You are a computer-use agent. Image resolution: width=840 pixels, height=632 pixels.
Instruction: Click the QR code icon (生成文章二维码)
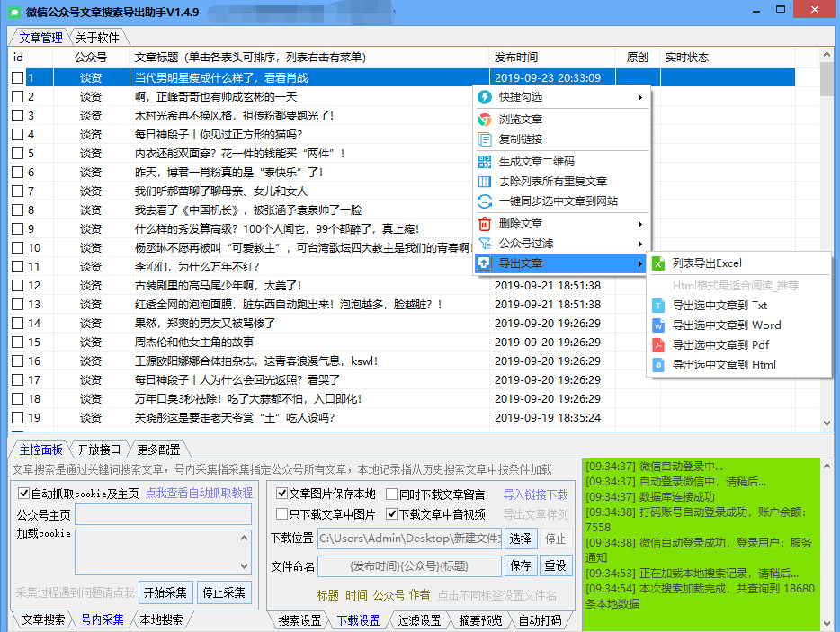484,162
